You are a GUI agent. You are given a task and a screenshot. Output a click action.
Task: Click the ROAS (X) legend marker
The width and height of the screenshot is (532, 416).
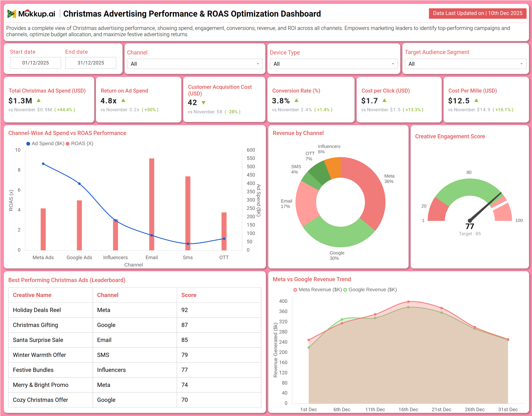point(68,144)
